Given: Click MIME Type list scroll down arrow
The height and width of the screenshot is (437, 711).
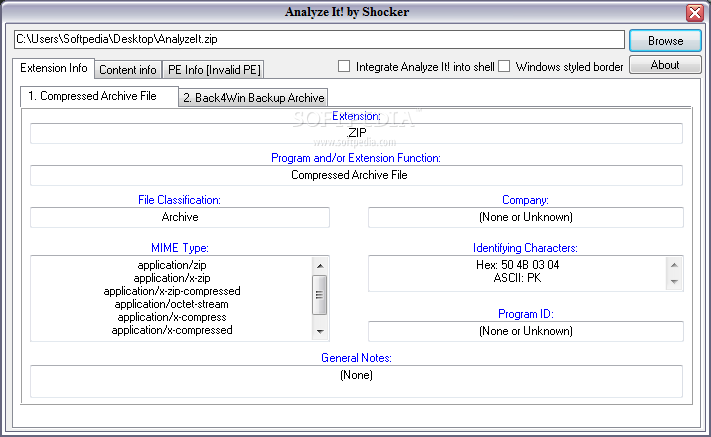Looking at the screenshot, I should click(x=320, y=331).
